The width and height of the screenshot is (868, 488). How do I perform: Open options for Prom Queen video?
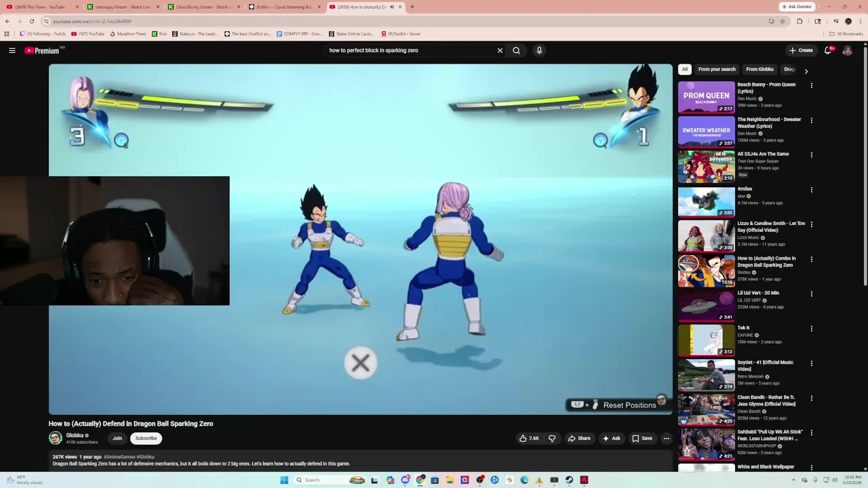811,85
